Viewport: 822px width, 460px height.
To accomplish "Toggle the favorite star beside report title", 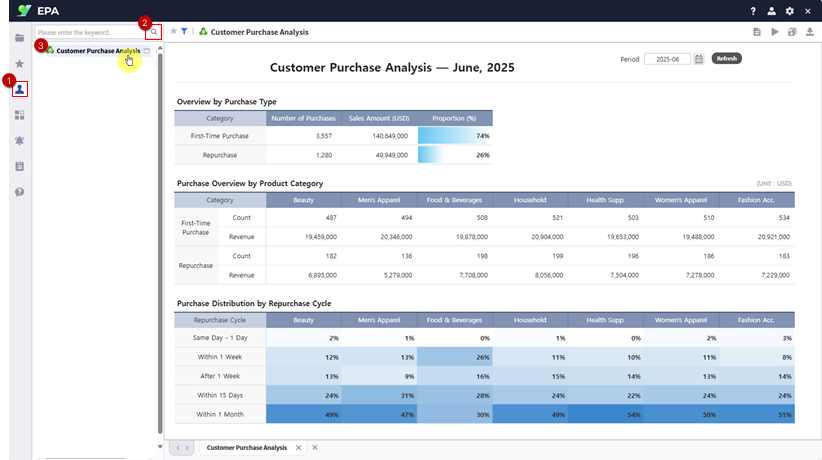I will click(173, 32).
